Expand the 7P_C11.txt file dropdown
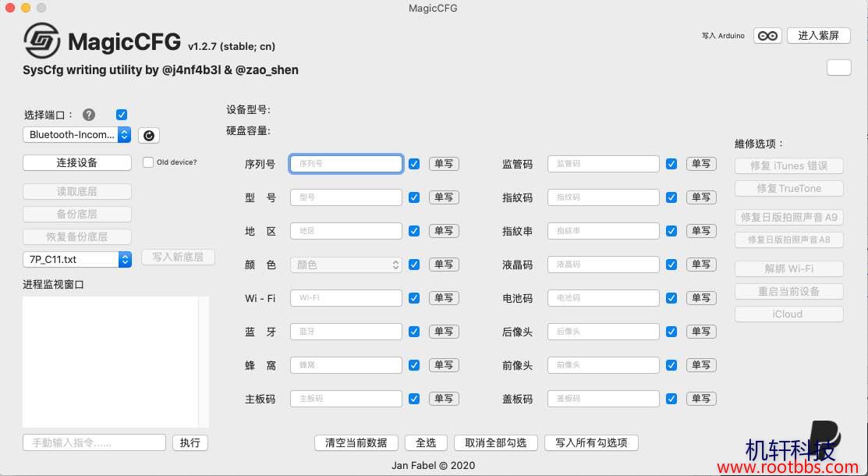Image resolution: width=868 pixels, height=476 pixels. tap(77, 259)
